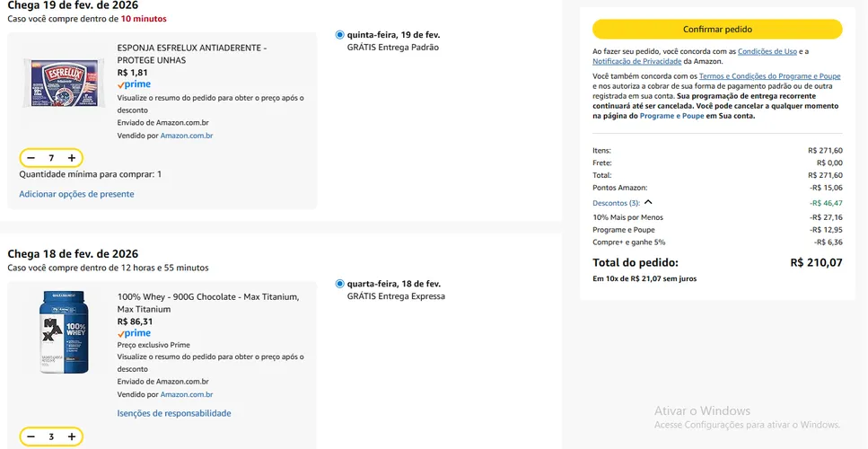Collapse the Descontos (3) chevron

tap(649, 203)
